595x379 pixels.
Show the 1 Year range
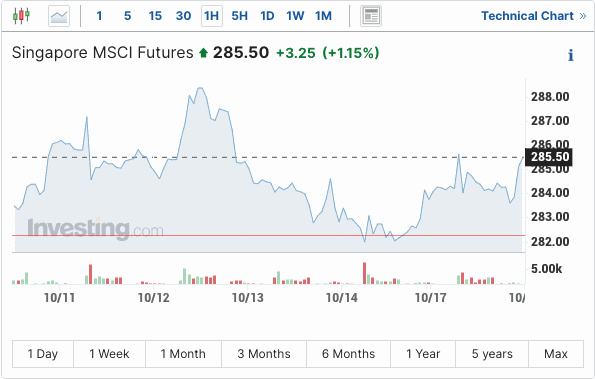pyautogui.click(x=423, y=354)
